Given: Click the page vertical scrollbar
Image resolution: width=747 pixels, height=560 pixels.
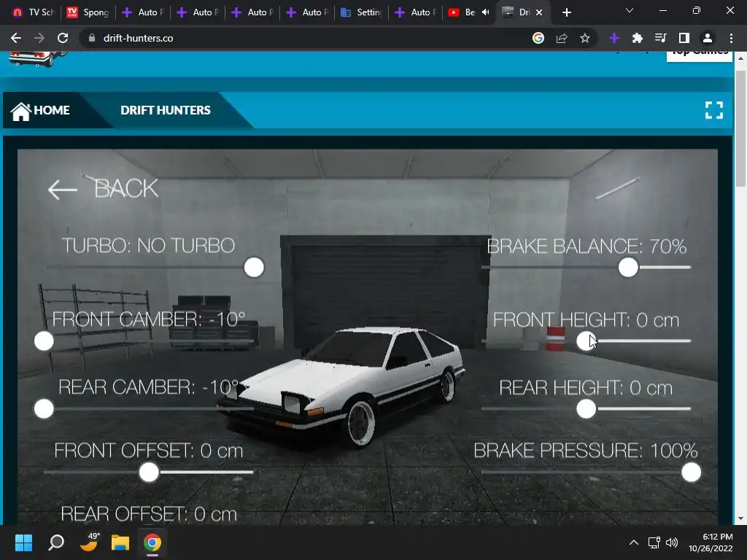Looking at the screenshot, I should click(740, 128).
